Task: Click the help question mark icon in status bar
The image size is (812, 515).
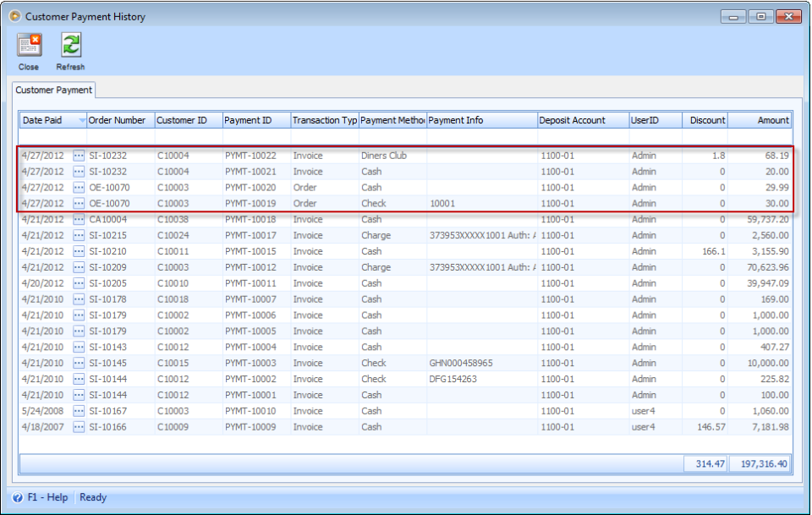Action: [19, 497]
